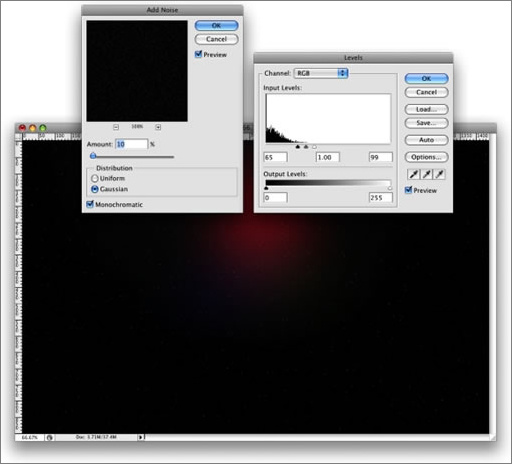Image resolution: width=512 pixels, height=464 pixels.
Task: Toggle Preview checkbox in Levels dialog
Action: (408, 190)
